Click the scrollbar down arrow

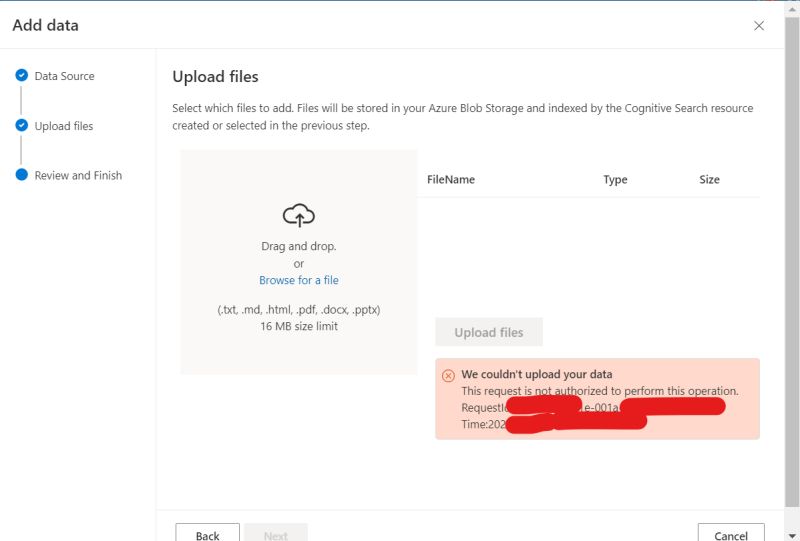[792, 535]
